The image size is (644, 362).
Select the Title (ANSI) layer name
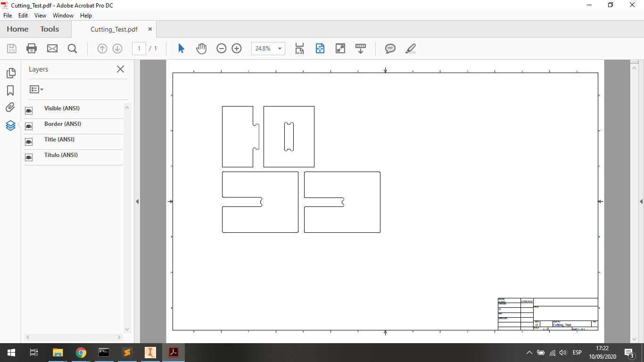click(x=59, y=140)
